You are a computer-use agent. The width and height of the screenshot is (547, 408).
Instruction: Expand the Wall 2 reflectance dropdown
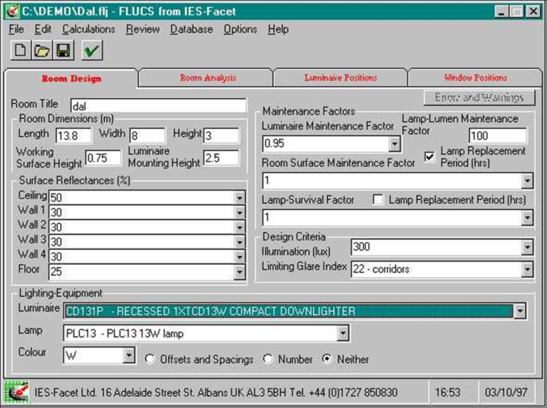pyautogui.click(x=239, y=227)
